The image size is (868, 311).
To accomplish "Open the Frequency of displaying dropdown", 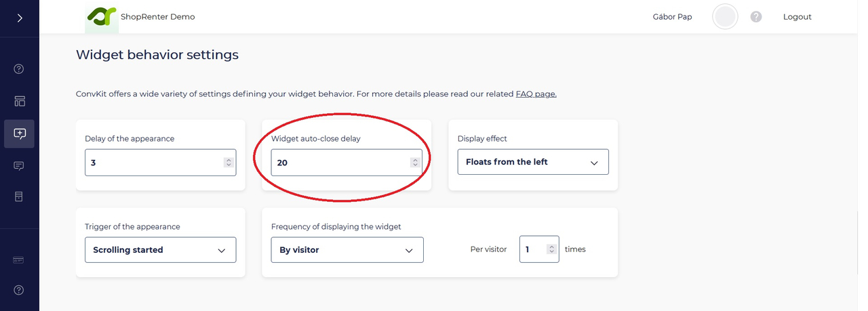I will click(347, 250).
